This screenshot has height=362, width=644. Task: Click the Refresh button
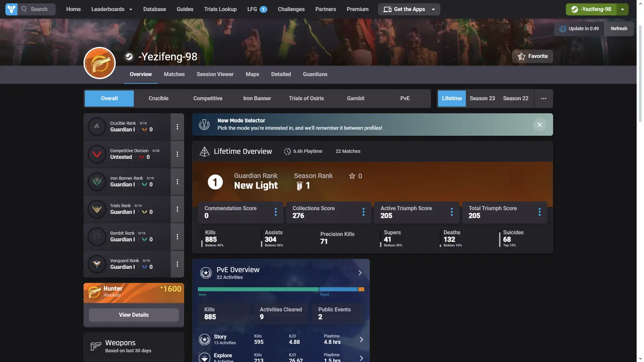click(619, 29)
